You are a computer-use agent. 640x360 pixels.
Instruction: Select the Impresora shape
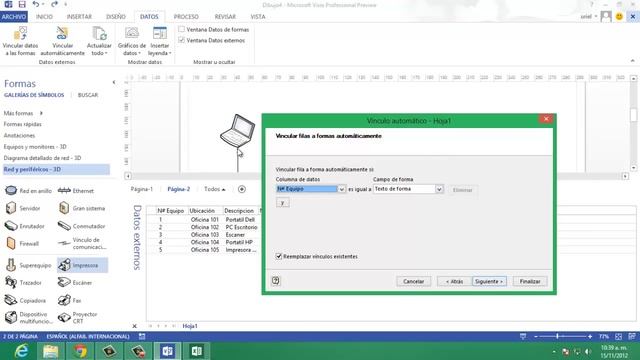click(x=82, y=265)
